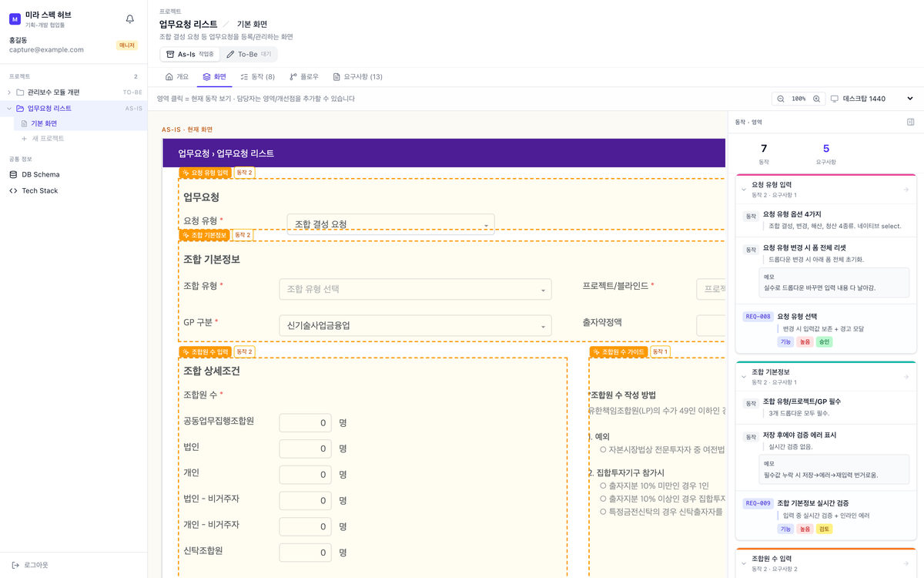The height and width of the screenshot is (578, 924).
Task: Click the 승인 status tag on REQ-008
Action: click(x=824, y=341)
